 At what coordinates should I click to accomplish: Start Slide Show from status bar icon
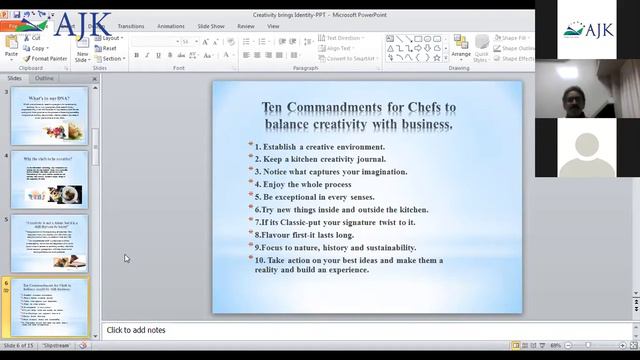coord(542,346)
